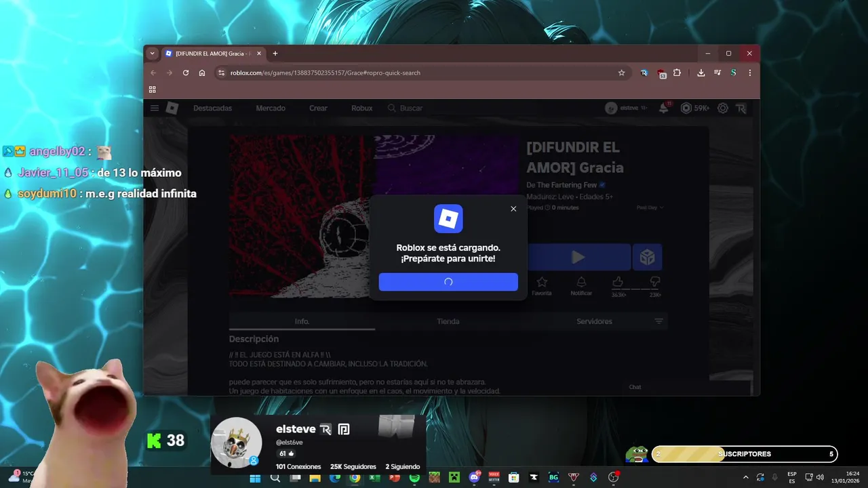Open the apps grid in bookmarks bar
Screen dimensions: 868x488
pos(153,89)
